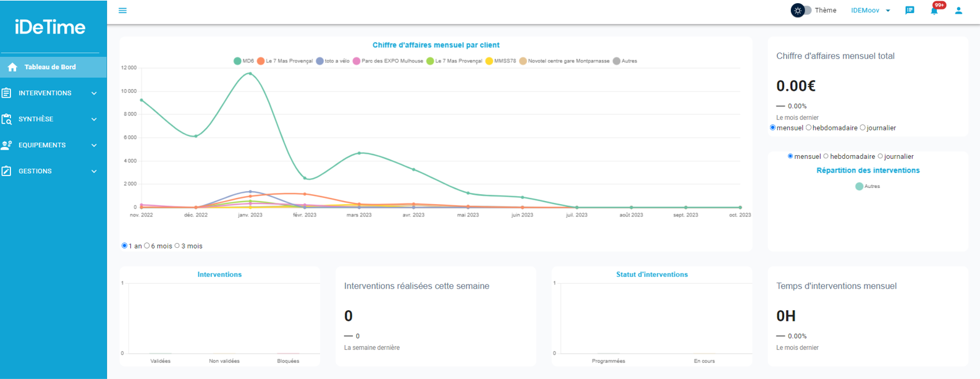
Task: Expand the Equipements menu chevron
Action: 94,145
